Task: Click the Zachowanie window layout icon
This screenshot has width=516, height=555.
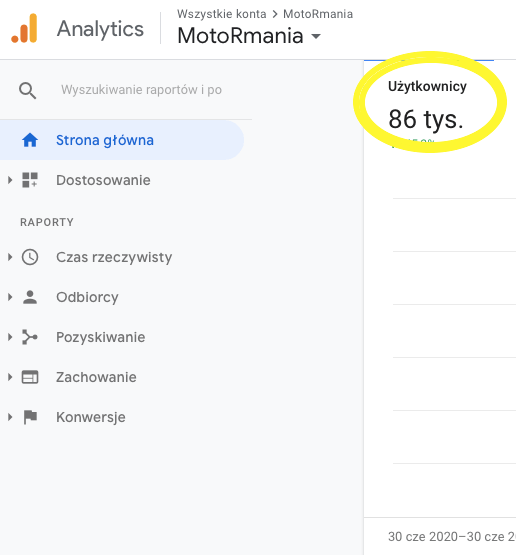Action: click(30, 377)
